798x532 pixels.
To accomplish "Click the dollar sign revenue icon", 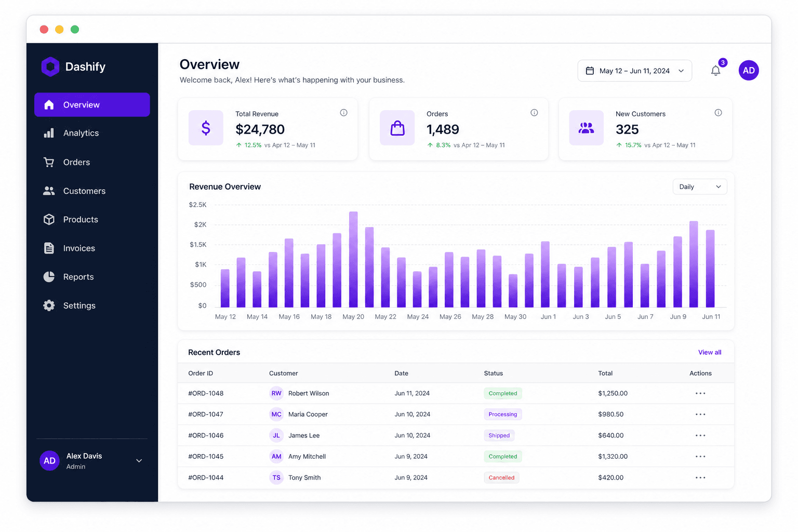I will pyautogui.click(x=206, y=128).
